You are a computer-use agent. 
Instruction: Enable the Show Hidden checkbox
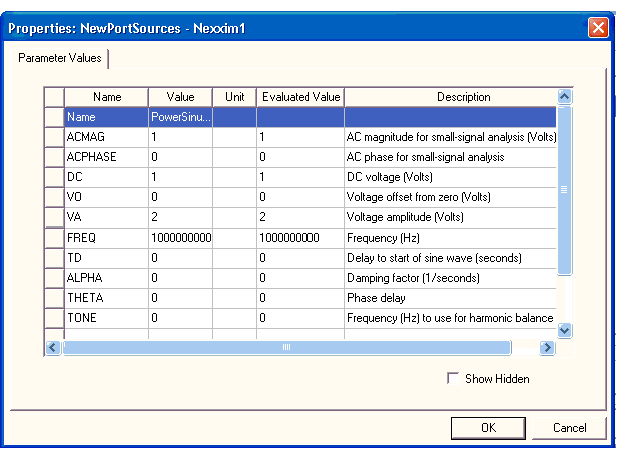453,378
